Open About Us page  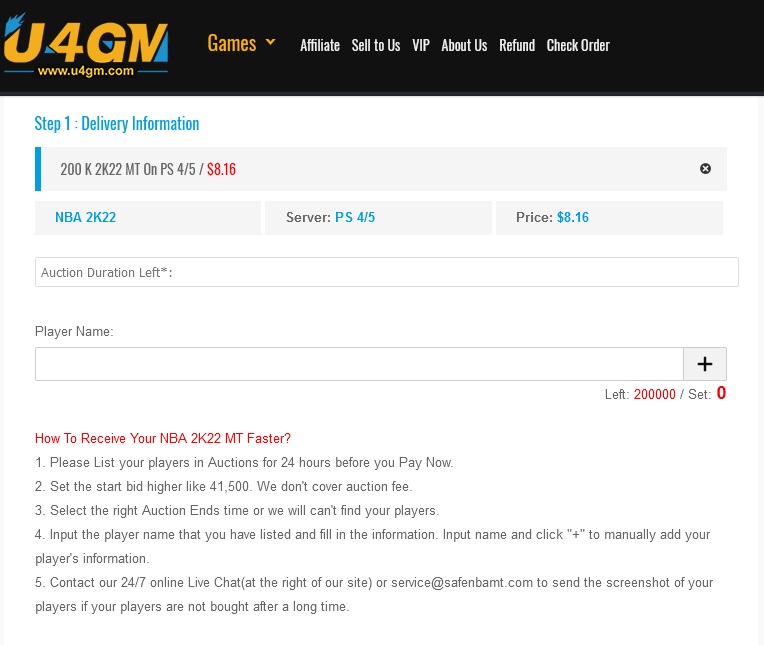pyautogui.click(x=464, y=45)
